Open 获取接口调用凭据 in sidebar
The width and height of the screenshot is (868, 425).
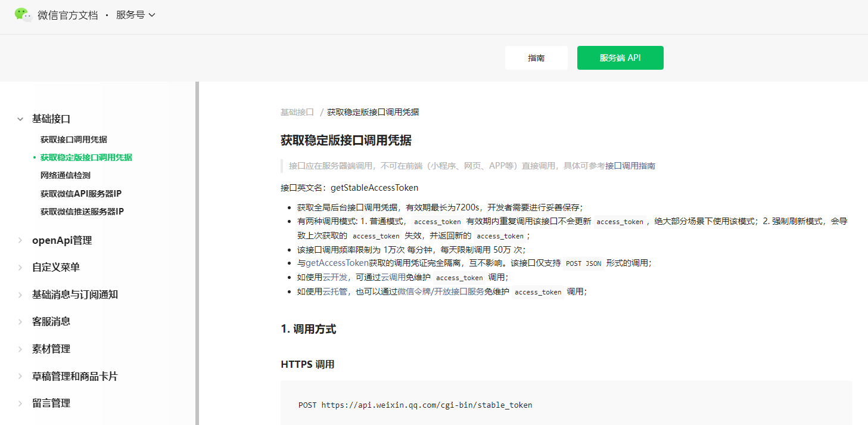74,139
